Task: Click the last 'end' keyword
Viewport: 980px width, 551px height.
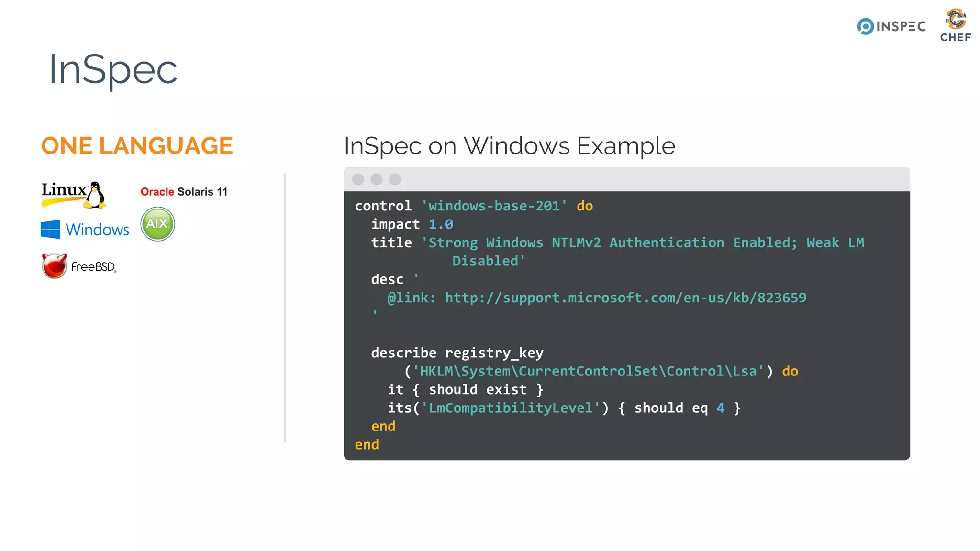Action: pyautogui.click(x=367, y=445)
